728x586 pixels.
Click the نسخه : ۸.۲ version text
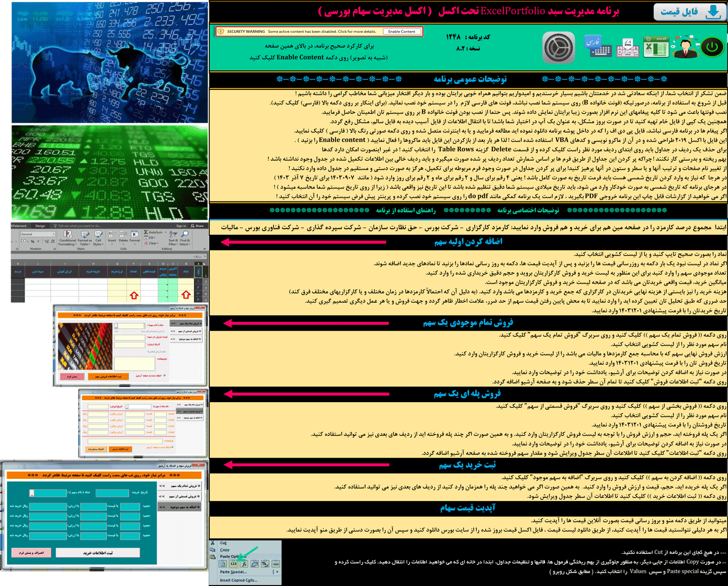[x=468, y=48]
